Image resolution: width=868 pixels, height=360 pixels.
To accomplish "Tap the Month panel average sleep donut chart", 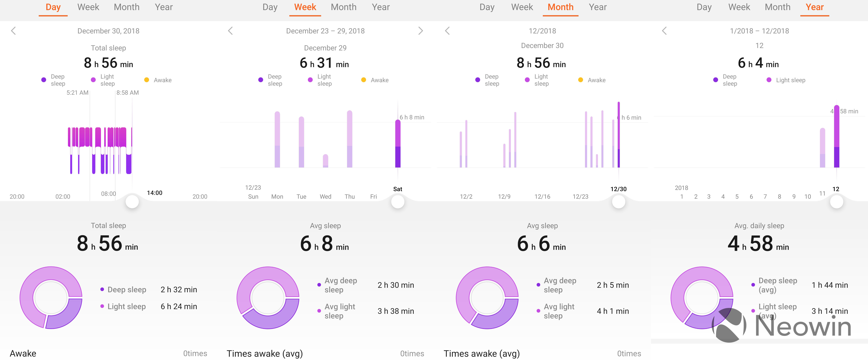I will click(487, 298).
